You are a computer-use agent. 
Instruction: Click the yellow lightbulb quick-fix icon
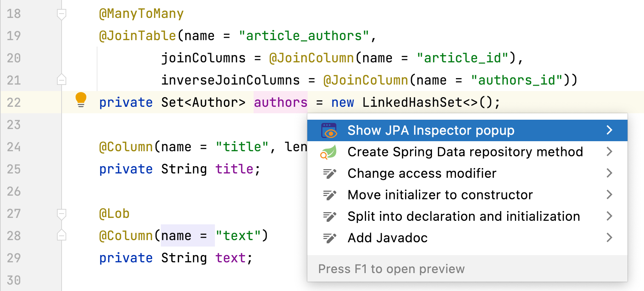pos(81,99)
